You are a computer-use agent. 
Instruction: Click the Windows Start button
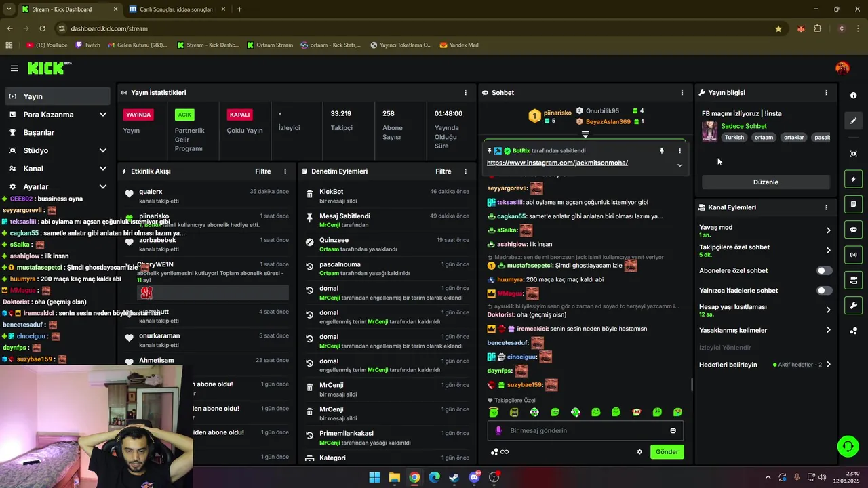pyautogui.click(x=374, y=477)
